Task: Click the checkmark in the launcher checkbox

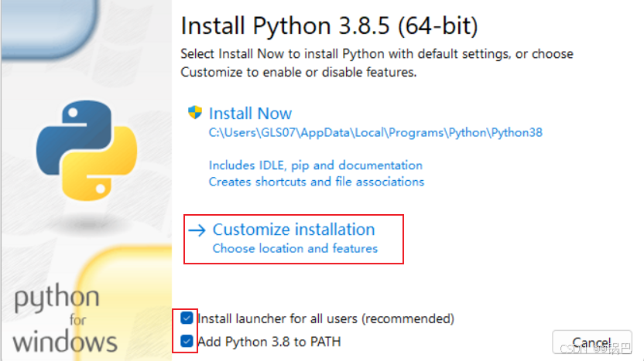Action: click(x=187, y=318)
